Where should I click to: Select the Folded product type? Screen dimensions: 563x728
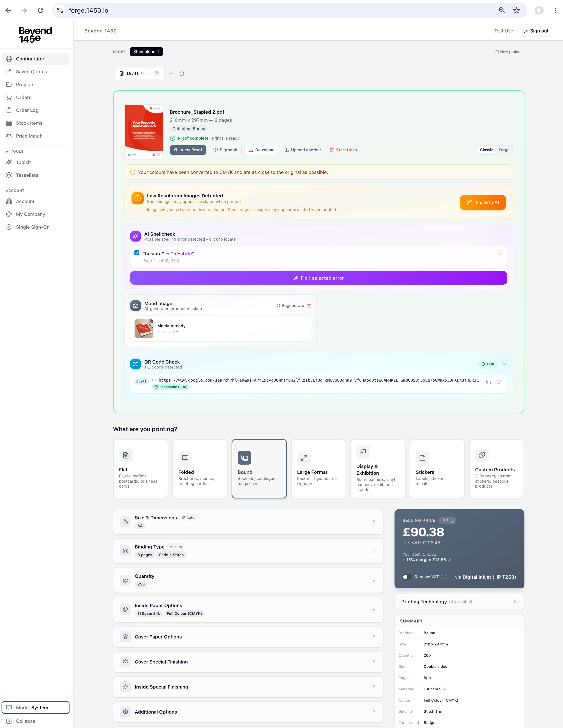(x=200, y=469)
